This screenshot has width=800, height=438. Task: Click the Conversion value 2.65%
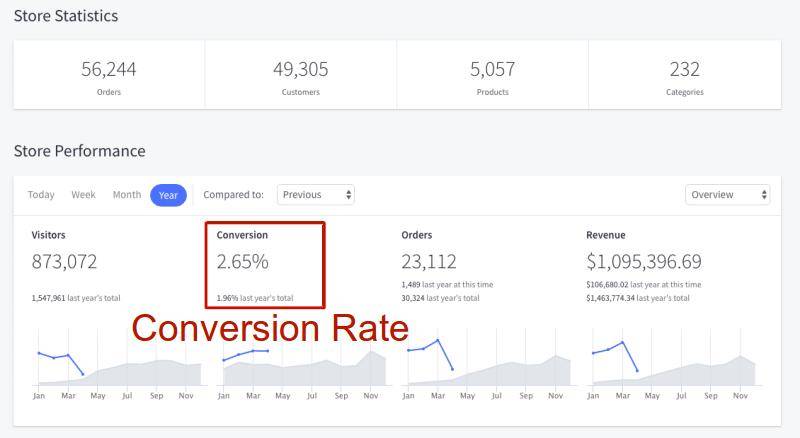242,262
